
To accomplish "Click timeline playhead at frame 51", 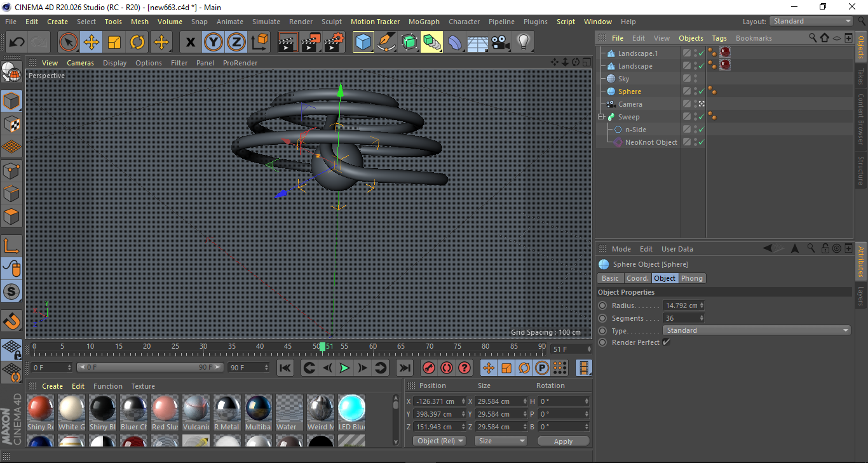I will (x=323, y=347).
